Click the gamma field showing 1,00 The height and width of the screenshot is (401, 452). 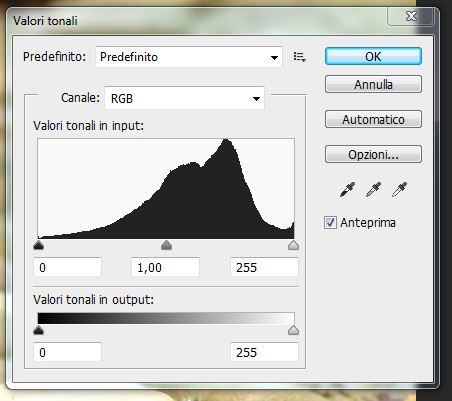point(165,267)
